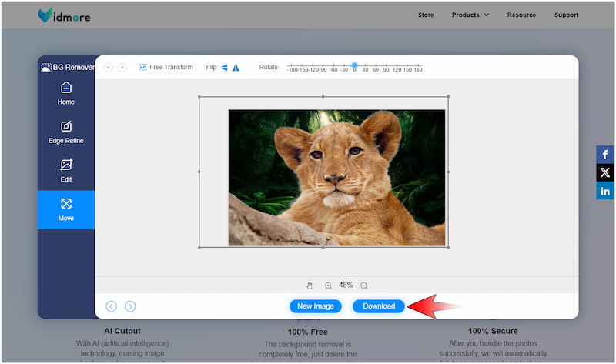Zoom out with the magnifier minus icon

click(x=364, y=286)
